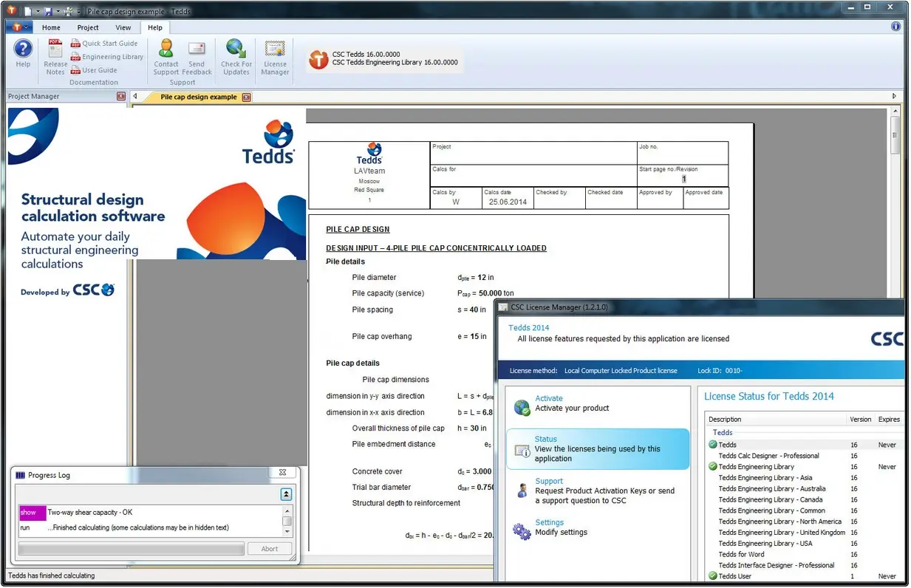Click the Status license certificate icon

522,449
